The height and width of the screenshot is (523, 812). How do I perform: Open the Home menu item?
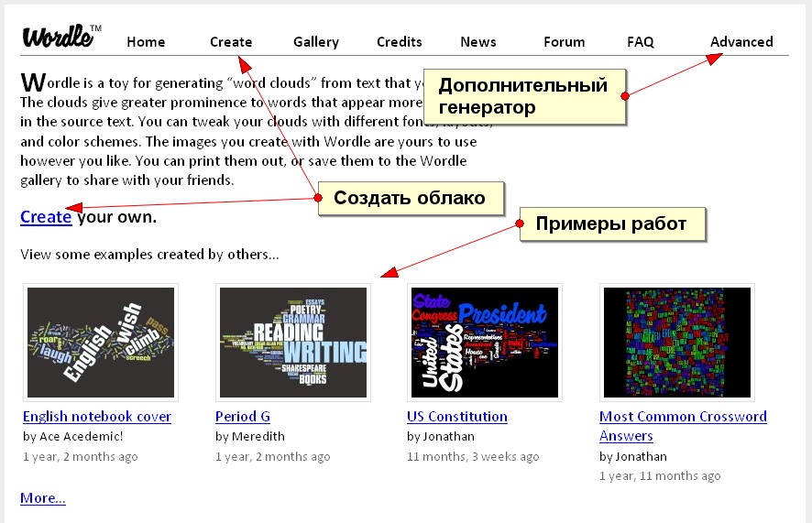pos(146,42)
